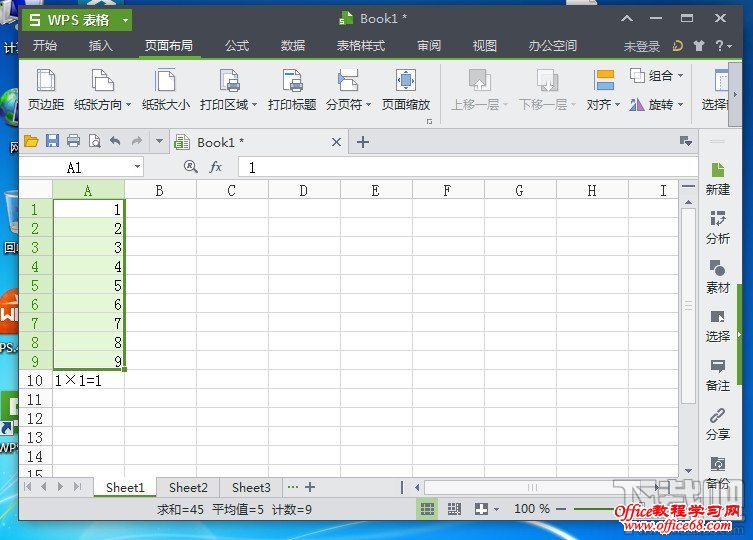This screenshot has width=753, height=540.
Task: Open 备注 in the right sidebar
Action: click(x=717, y=375)
